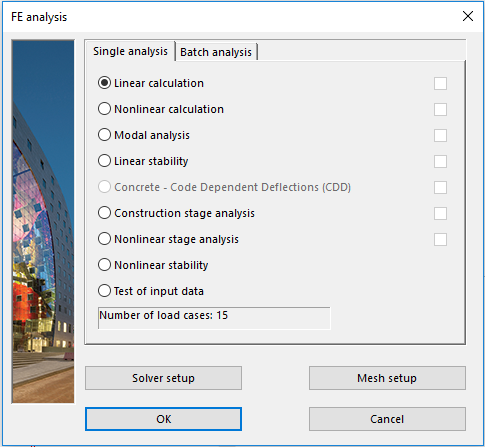Check the box beside Linear stability
This screenshot has width=485, height=447.
440,161
